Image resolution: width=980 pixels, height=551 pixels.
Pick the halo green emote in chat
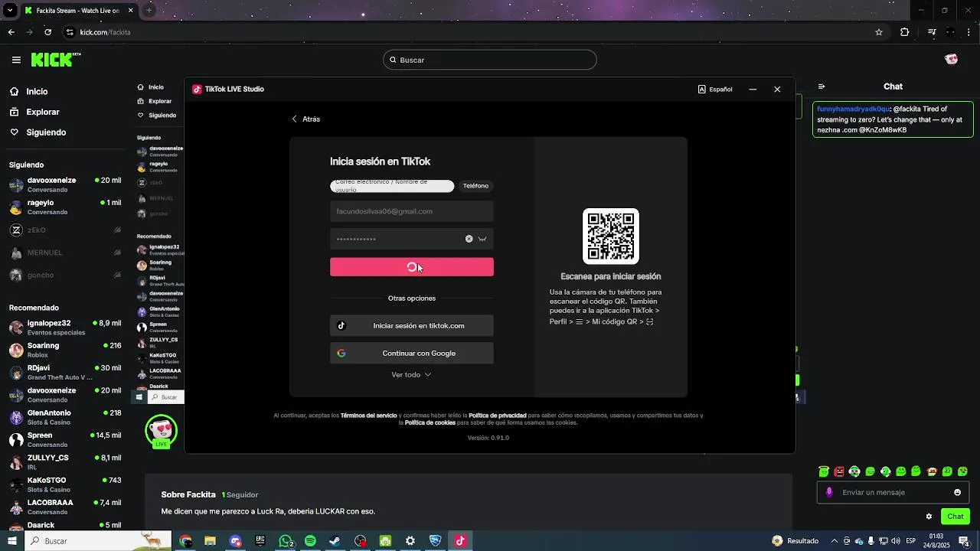tap(824, 471)
